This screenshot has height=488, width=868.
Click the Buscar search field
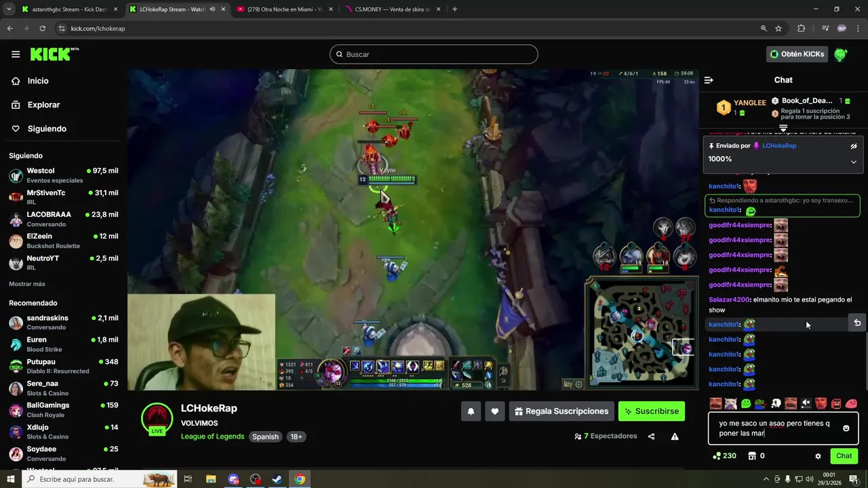click(434, 54)
